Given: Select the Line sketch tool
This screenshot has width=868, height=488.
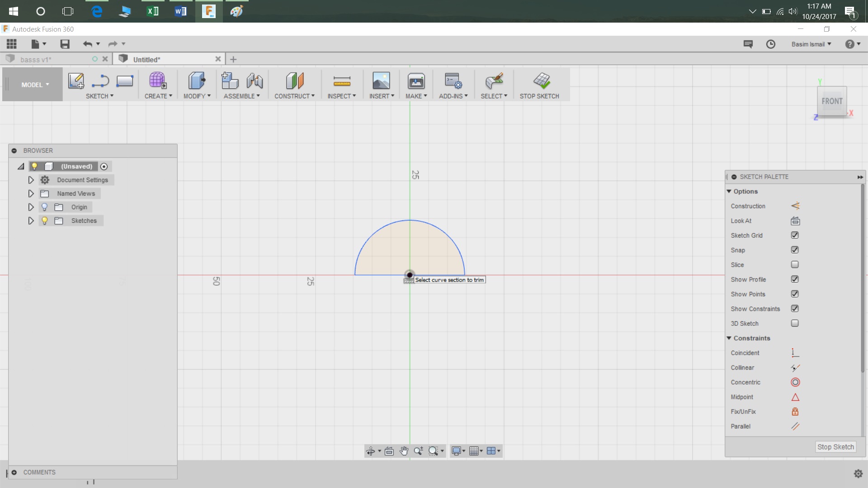Looking at the screenshot, I should pos(100,81).
